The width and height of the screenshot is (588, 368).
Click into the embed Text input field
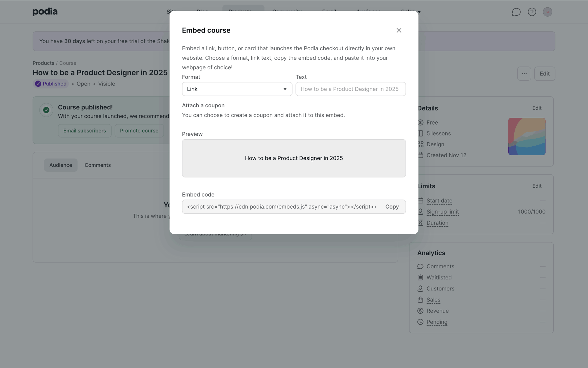click(351, 89)
